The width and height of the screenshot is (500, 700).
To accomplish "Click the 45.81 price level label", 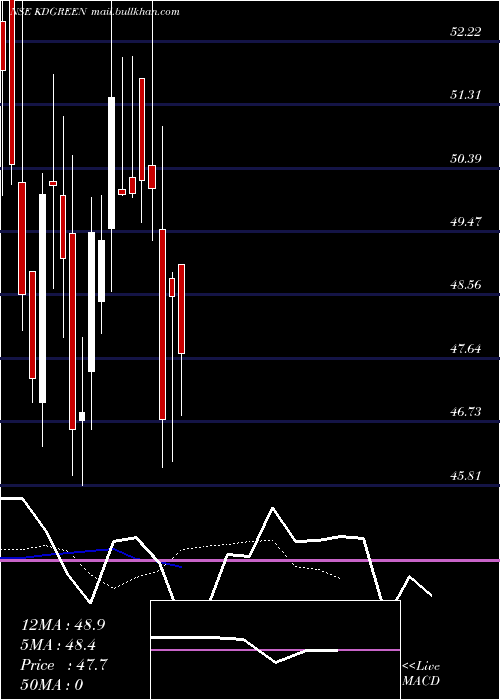I will 466,475.
